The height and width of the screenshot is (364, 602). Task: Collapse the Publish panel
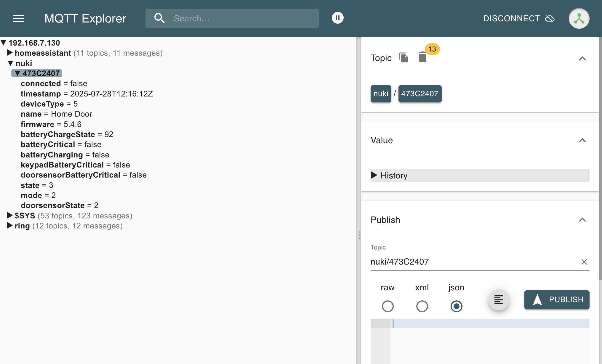pos(582,220)
